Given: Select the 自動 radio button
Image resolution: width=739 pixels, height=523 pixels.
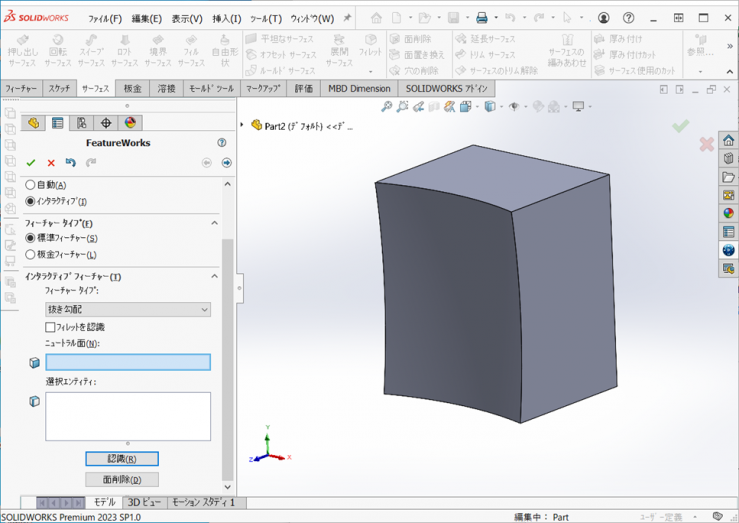Looking at the screenshot, I should [x=30, y=185].
